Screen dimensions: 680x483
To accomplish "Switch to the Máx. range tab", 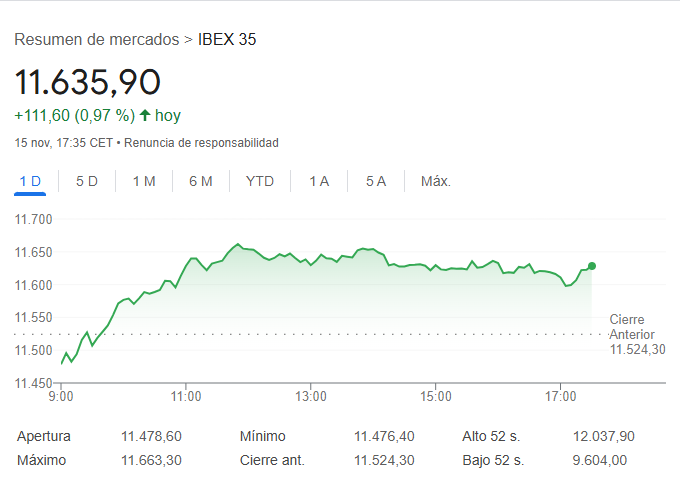I will (x=436, y=181).
